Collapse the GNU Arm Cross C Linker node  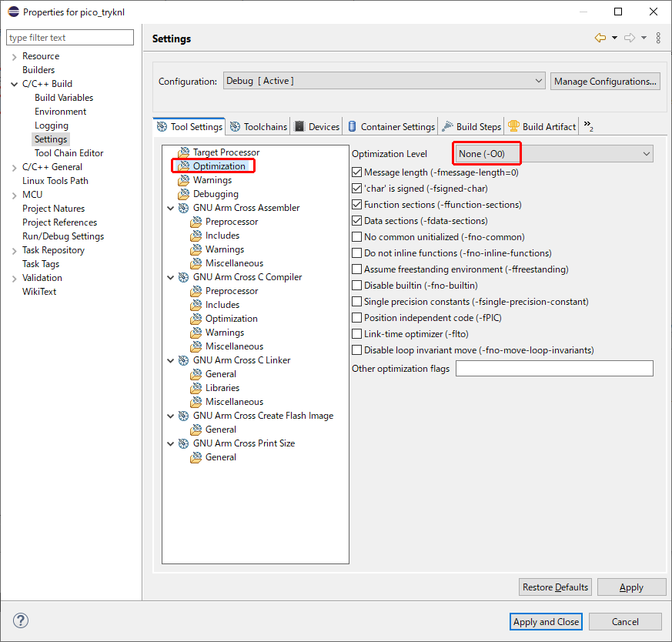tap(171, 360)
